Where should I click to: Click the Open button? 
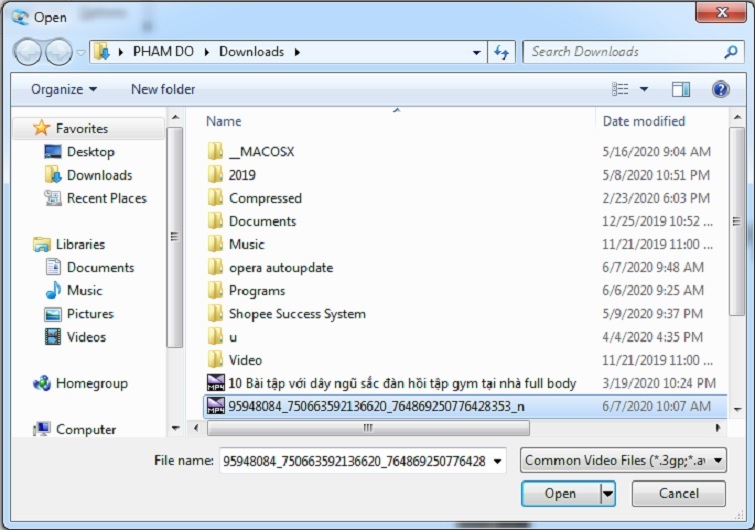(560, 493)
